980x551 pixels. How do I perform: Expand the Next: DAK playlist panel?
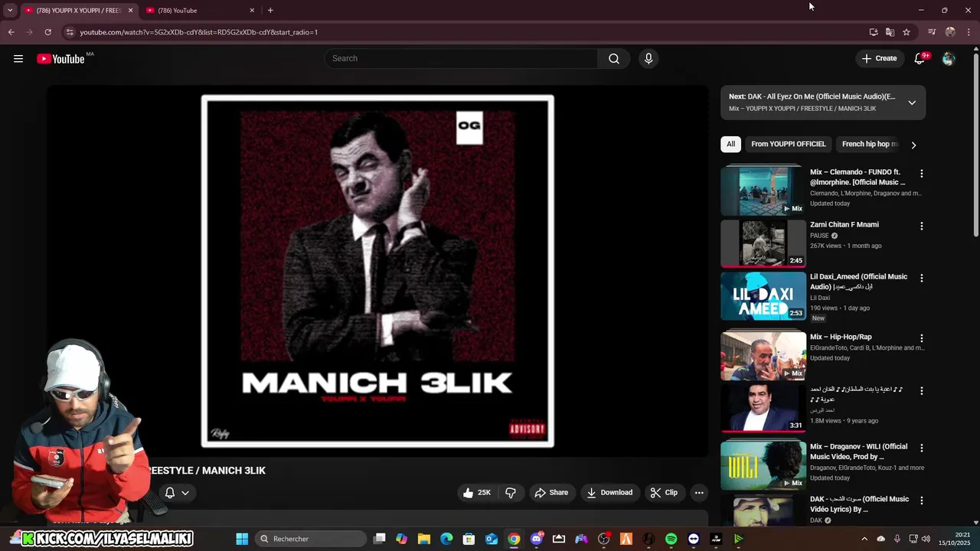(x=912, y=103)
